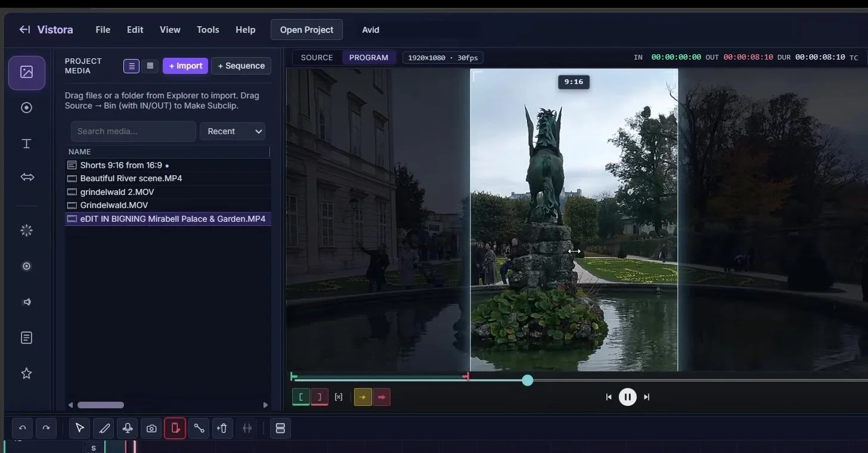Switch to the SOURCE monitor tab

click(317, 58)
